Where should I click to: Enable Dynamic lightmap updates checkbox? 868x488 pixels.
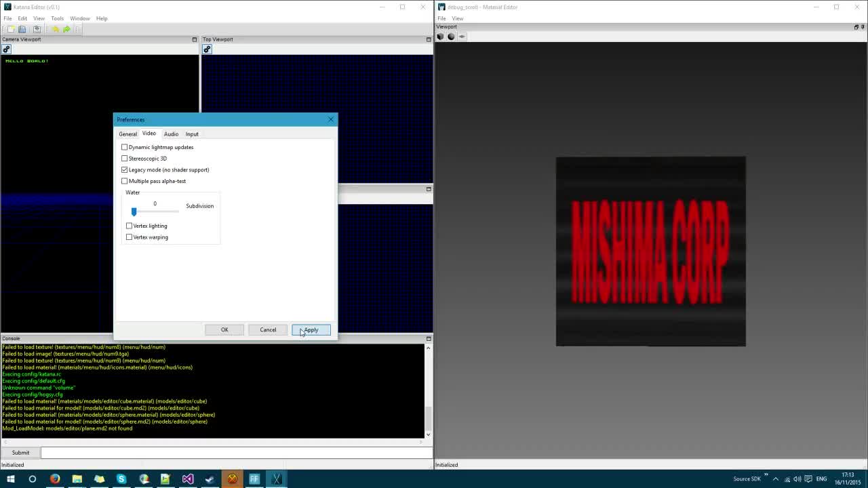pyautogui.click(x=125, y=147)
